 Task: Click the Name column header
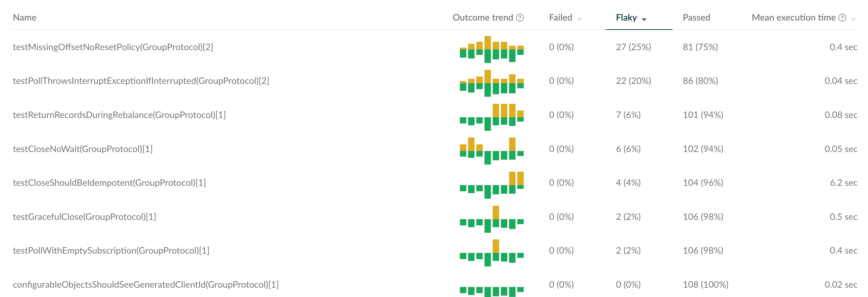coord(25,17)
